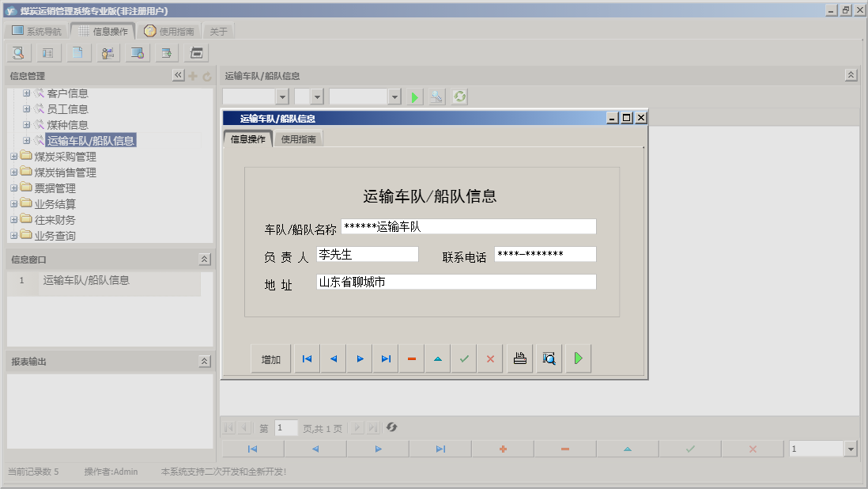Image resolution: width=868 pixels, height=489 pixels.
Task: Collapse the 信息管理 panel with the double chevron
Action: click(x=178, y=75)
